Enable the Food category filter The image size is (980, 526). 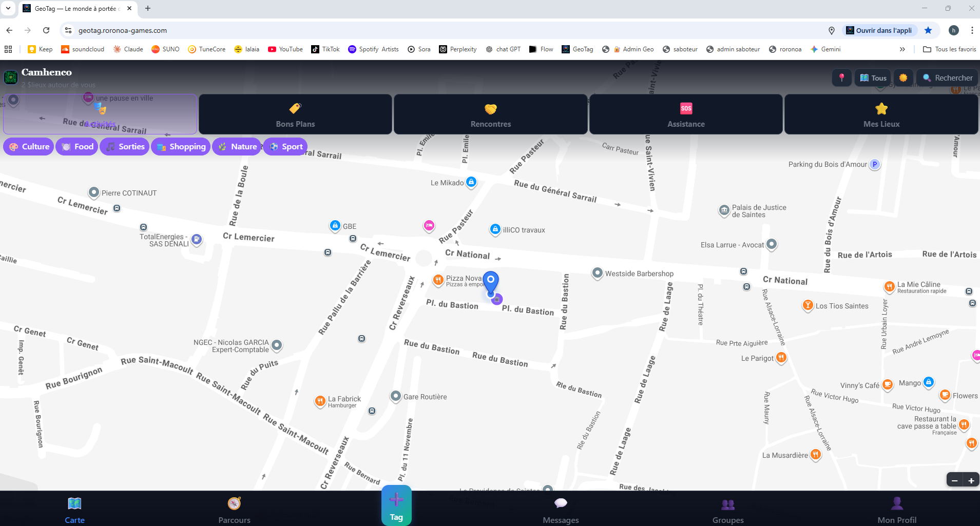(76, 146)
